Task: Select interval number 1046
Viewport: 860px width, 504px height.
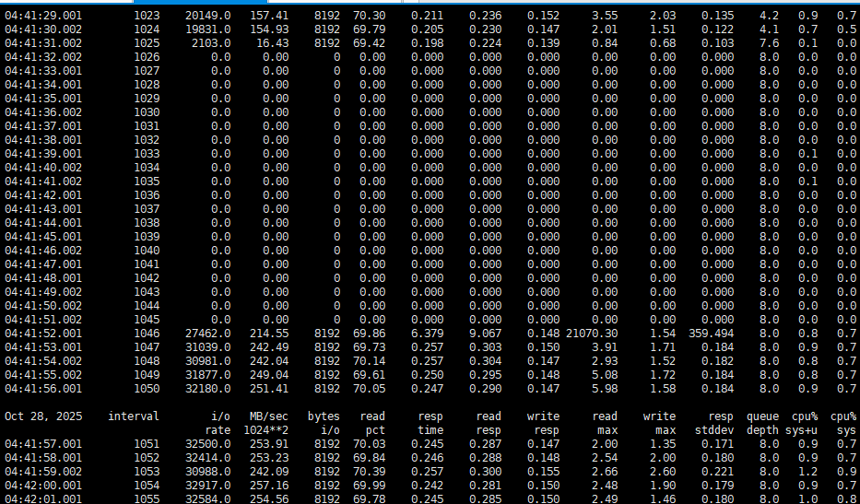Action: coord(146,334)
